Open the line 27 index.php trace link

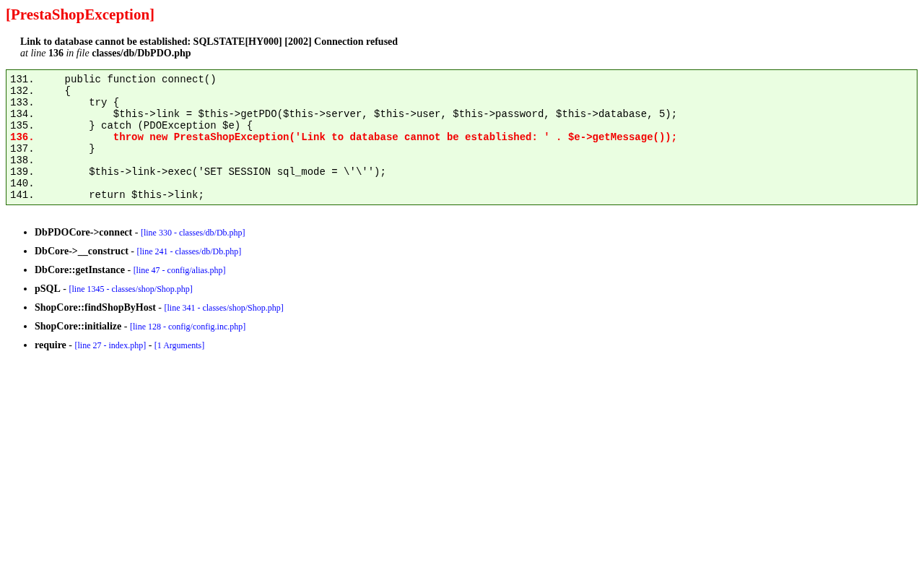(110, 345)
